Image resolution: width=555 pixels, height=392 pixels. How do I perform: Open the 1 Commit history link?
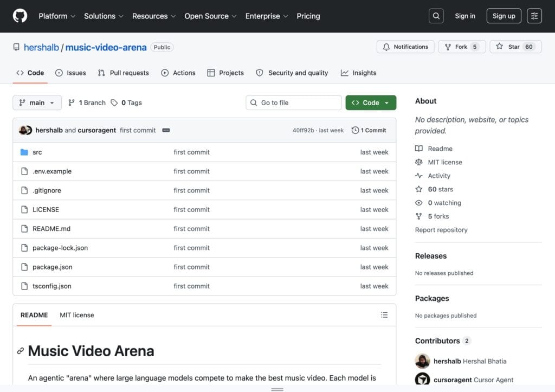click(369, 130)
